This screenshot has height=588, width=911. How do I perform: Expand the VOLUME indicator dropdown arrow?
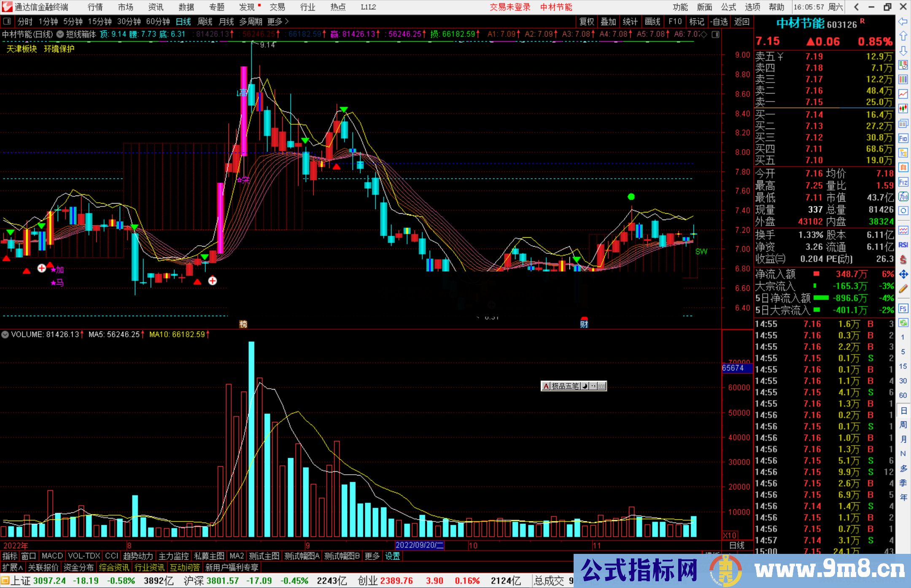tap(5, 335)
